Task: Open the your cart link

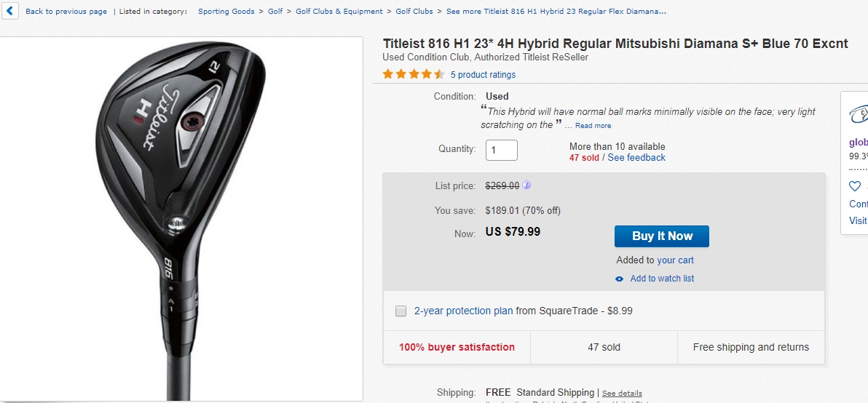Action: pos(675,260)
